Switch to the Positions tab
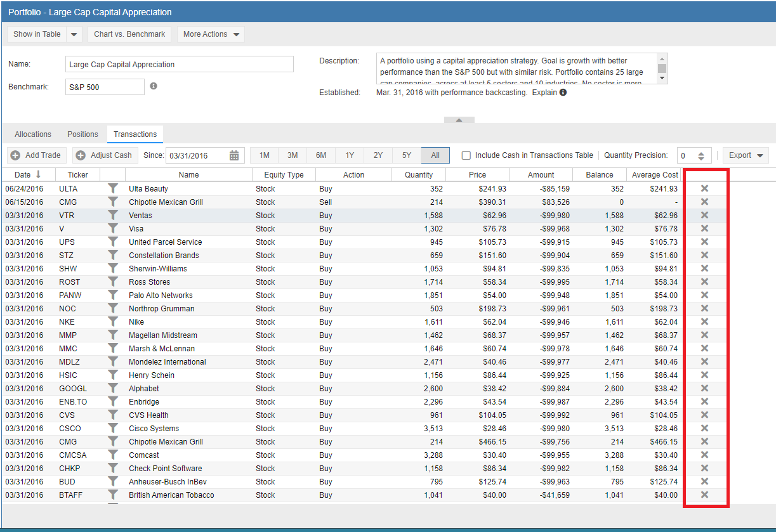Viewport: 776px width, 532px height. (82, 134)
